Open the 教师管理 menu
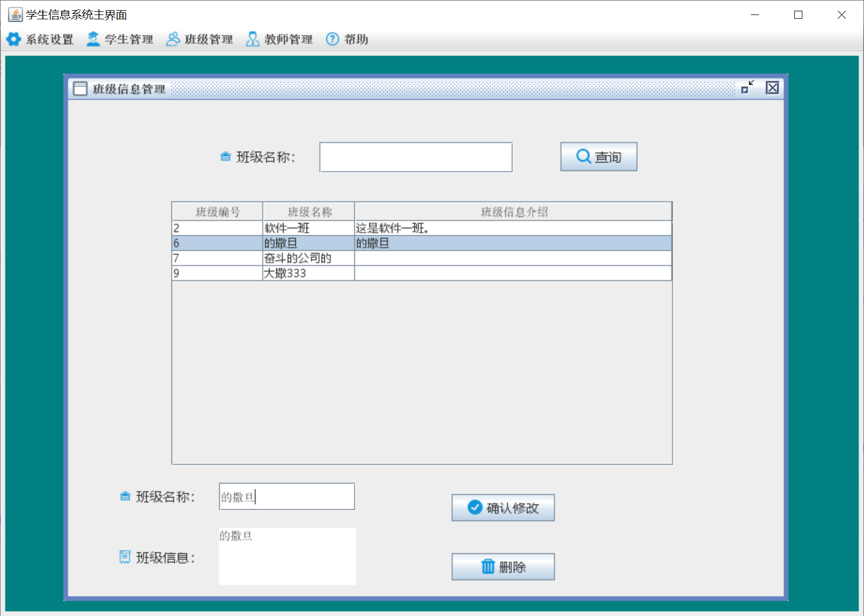 279,39
